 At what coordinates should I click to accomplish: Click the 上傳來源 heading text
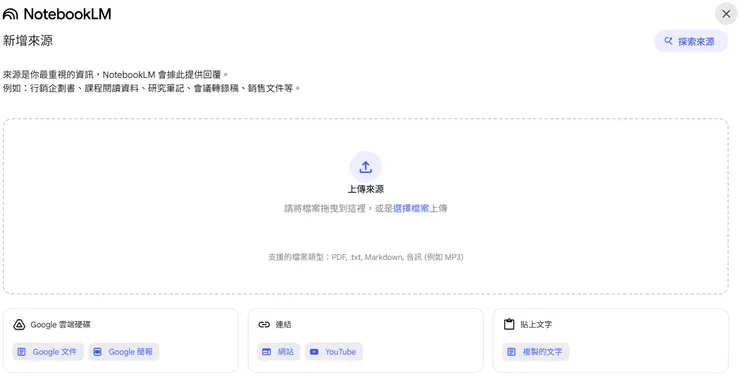click(366, 189)
